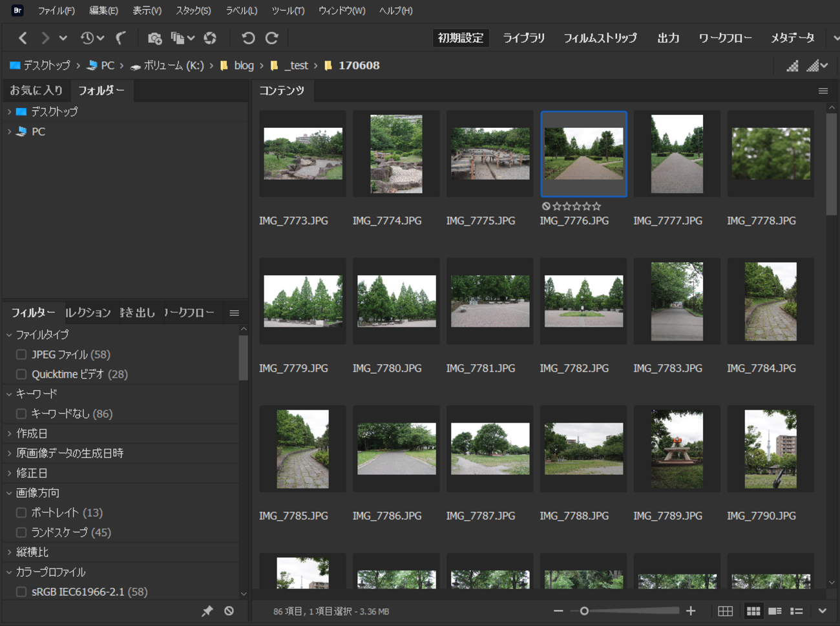Expand the デスクトップ tree node
840x626 pixels.
click(x=9, y=112)
